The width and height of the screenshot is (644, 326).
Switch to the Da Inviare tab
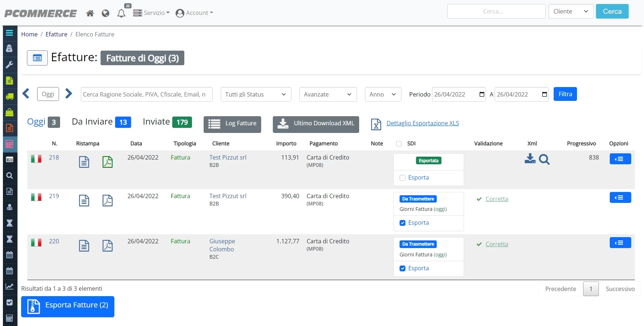click(x=101, y=122)
